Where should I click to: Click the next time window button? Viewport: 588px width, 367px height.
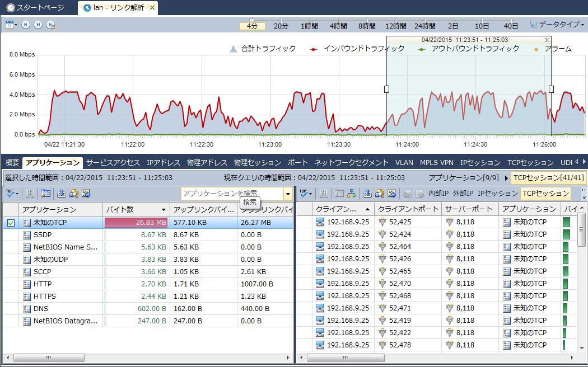coord(38,25)
